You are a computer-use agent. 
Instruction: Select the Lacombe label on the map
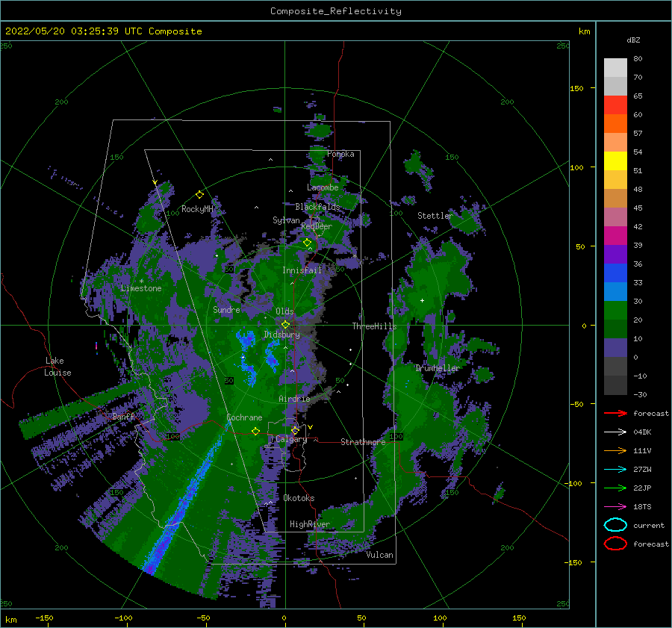pos(323,187)
